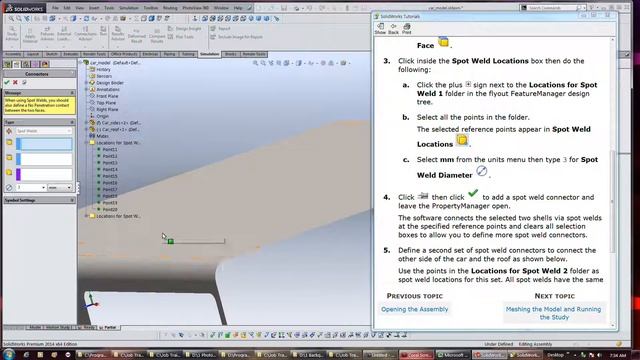Viewport: 640px width, 360px height.
Task: Click the spot weld diameter icon
Action: (x=9, y=187)
